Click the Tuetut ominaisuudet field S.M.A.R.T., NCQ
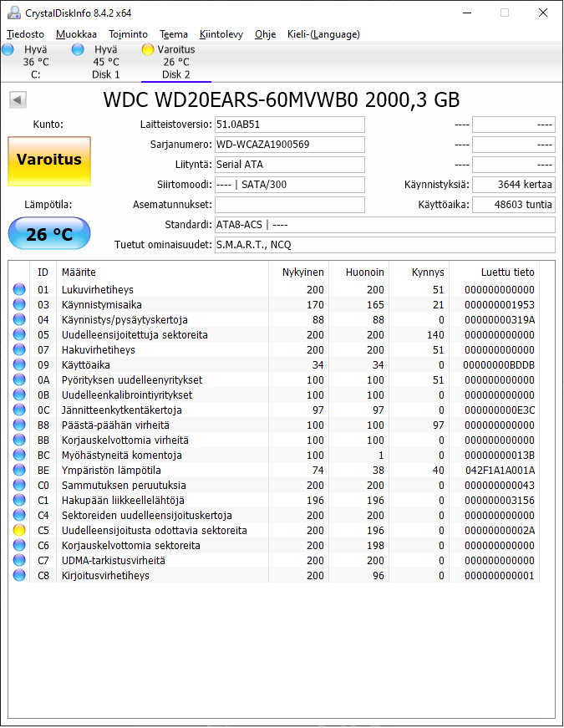 pyautogui.click(x=385, y=245)
